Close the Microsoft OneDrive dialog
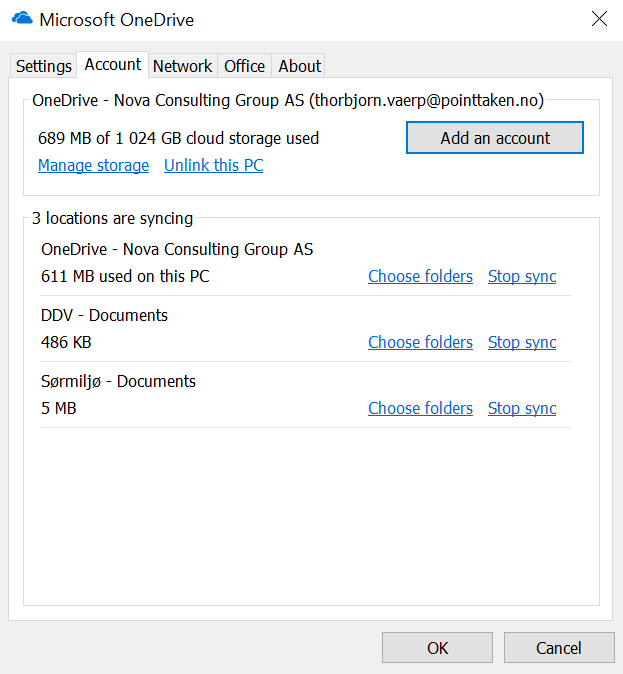The width and height of the screenshot is (623, 674). 599,19
